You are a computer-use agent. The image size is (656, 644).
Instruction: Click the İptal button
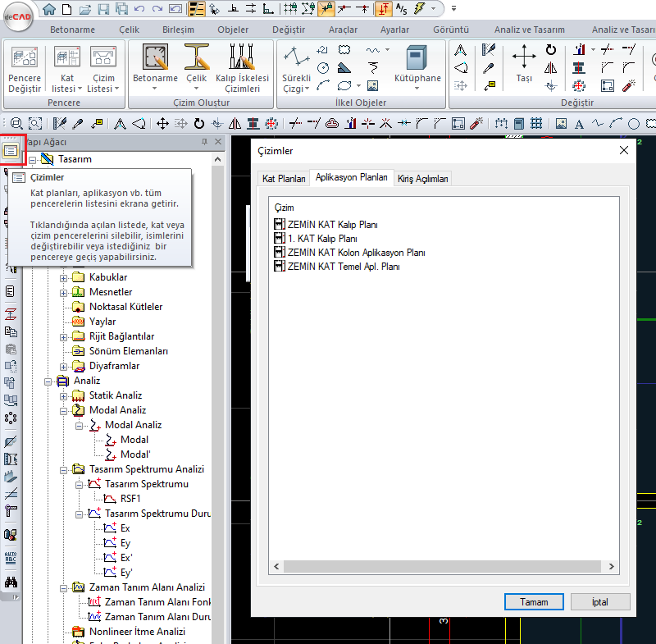600,601
